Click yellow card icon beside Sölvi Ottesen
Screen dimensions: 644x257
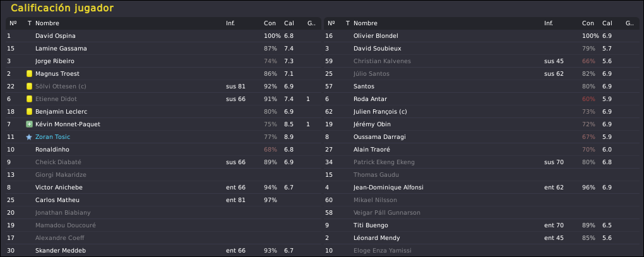[29, 87]
